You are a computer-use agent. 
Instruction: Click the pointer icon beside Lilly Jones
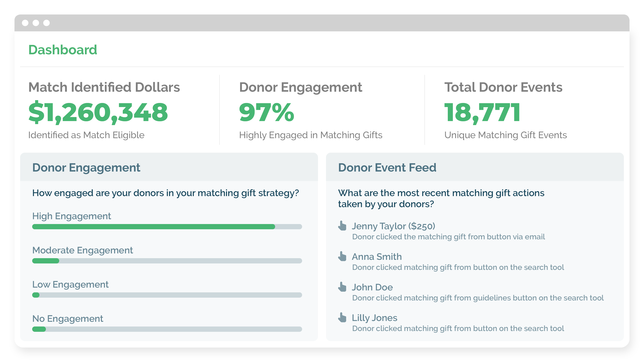(342, 318)
